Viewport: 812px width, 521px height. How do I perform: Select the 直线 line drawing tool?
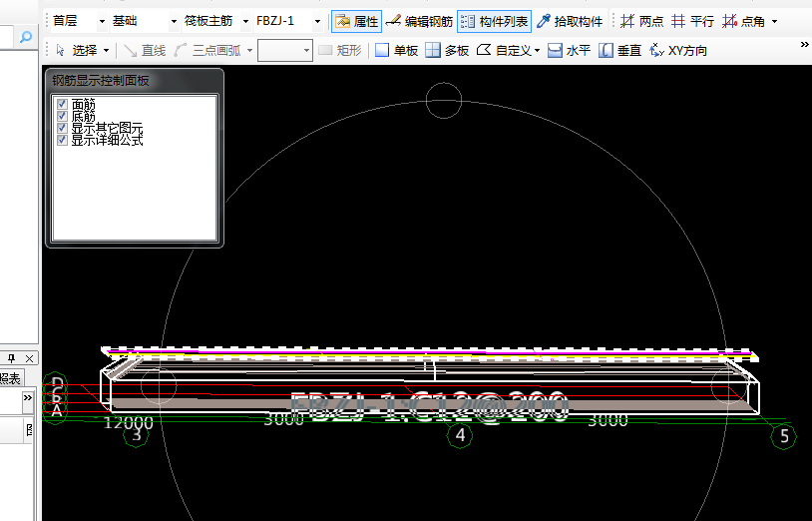145,50
